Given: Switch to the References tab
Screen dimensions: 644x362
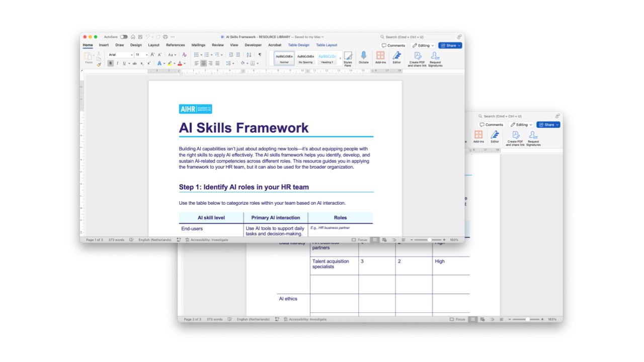Looking at the screenshot, I should pos(175,45).
